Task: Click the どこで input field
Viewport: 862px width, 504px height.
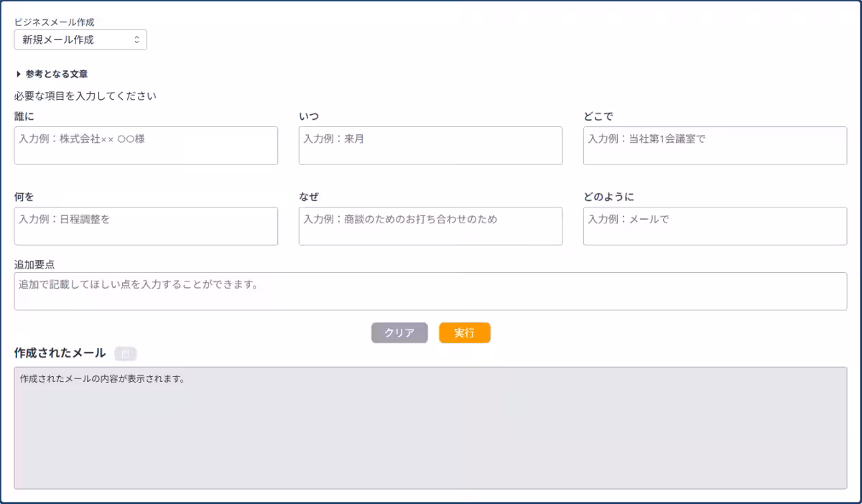Action: (715, 146)
